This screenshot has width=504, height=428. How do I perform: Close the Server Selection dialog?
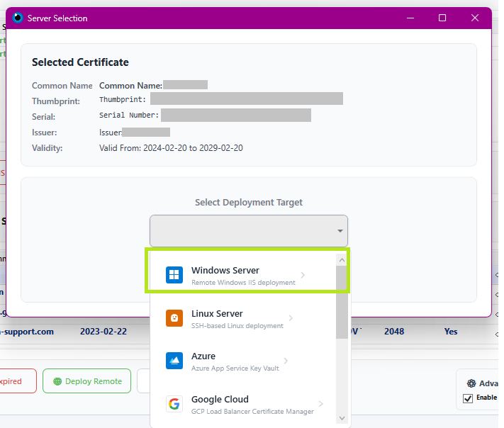click(x=475, y=18)
